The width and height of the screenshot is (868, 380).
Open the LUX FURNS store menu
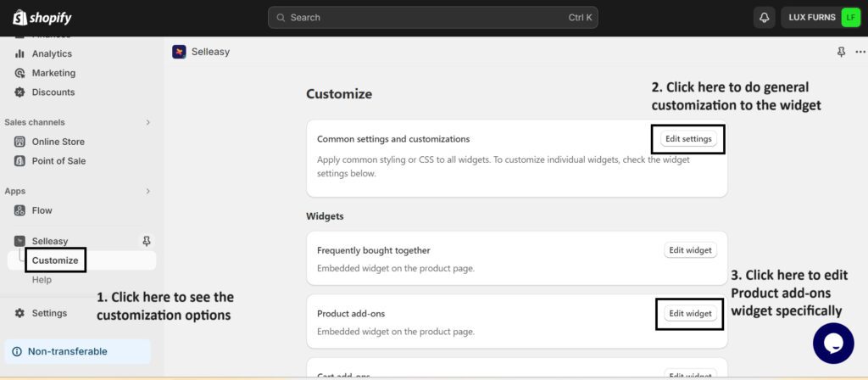click(811, 18)
